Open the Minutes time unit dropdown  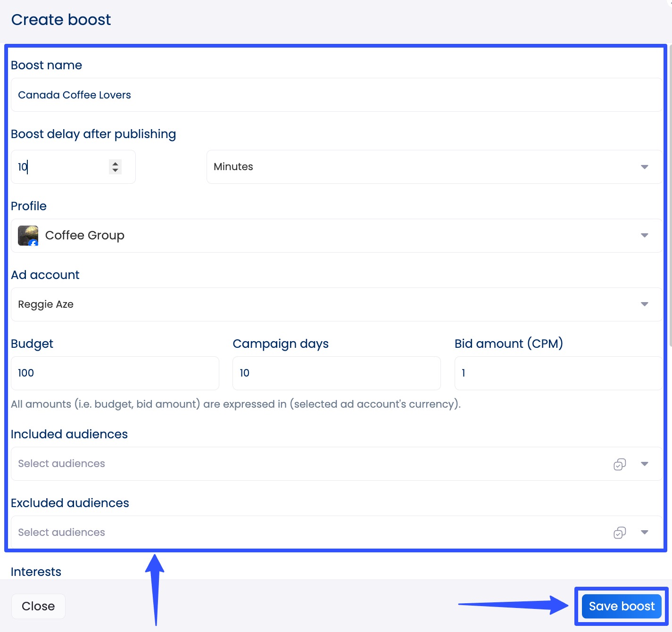click(x=644, y=166)
